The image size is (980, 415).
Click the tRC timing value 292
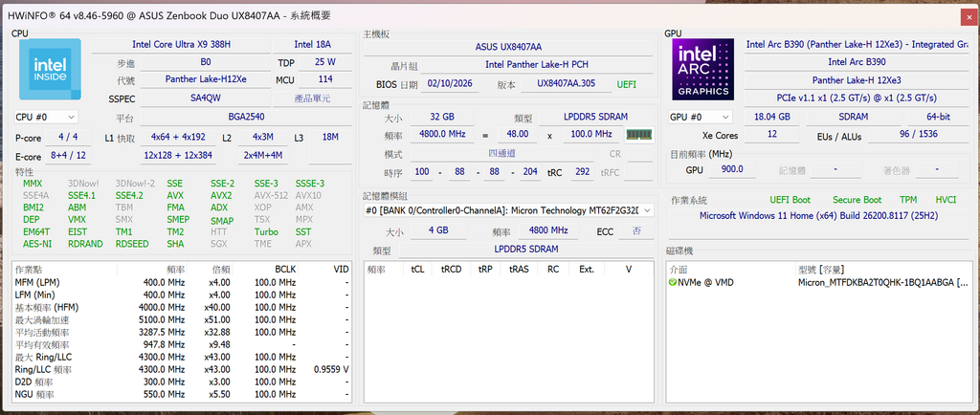[x=582, y=170]
